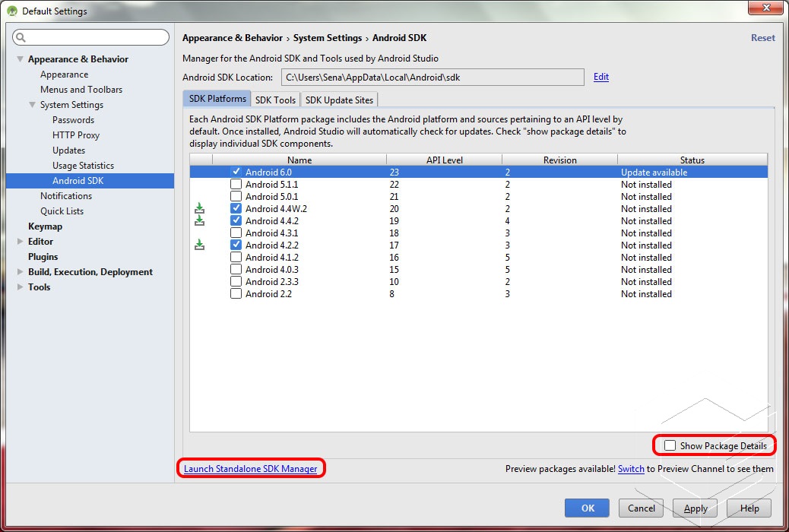Sort table by the Status column header
Screen dimensions: 789x532
(x=692, y=160)
